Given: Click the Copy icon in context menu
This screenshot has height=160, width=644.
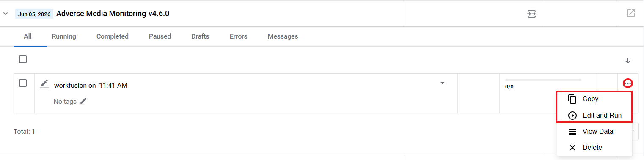Looking at the screenshot, I should [572, 99].
